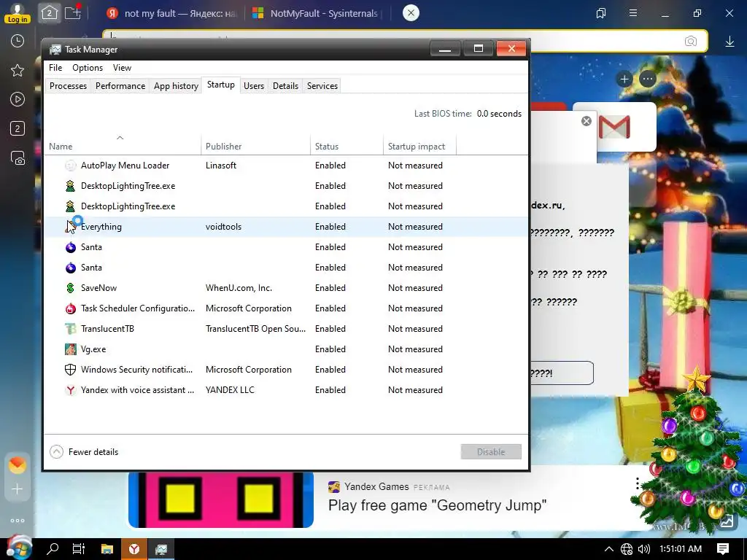Switch to NotMyFault Sysinternals browser tab
The height and width of the screenshot is (560, 747).
click(317, 13)
